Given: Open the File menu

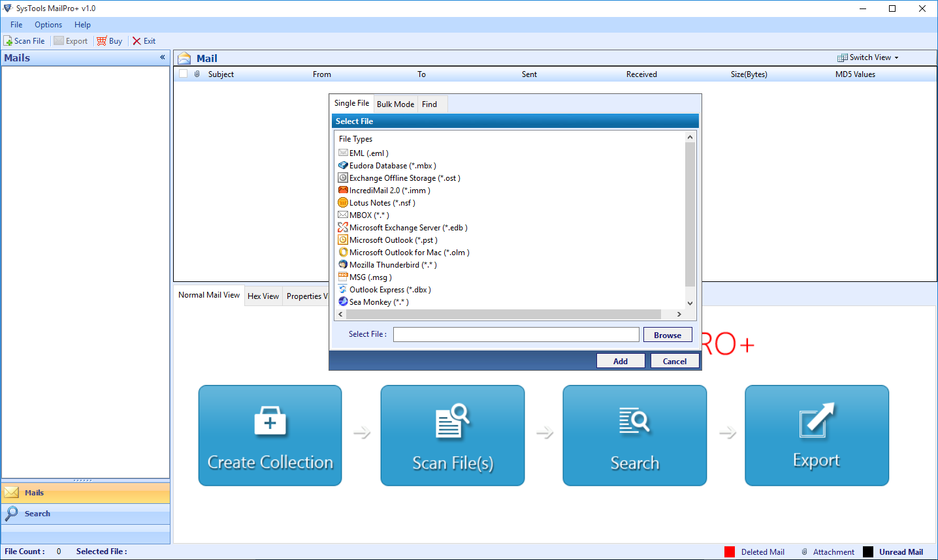Looking at the screenshot, I should pos(16,25).
